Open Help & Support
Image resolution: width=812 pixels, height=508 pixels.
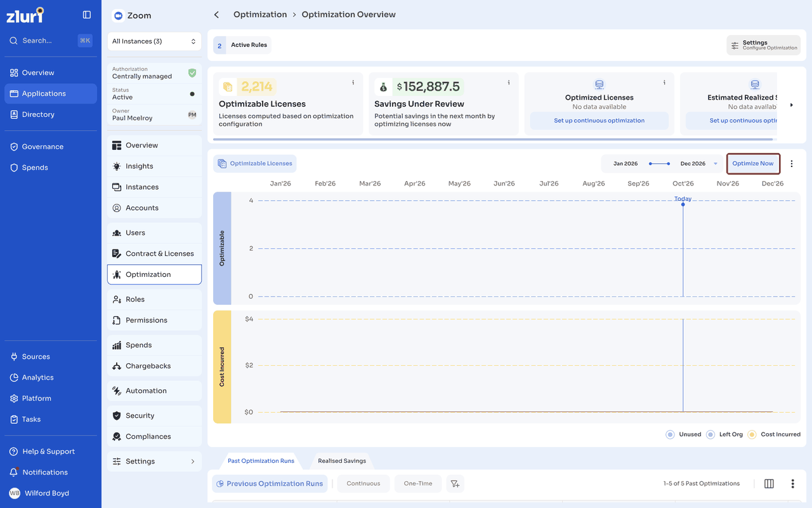(x=51, y=451)
